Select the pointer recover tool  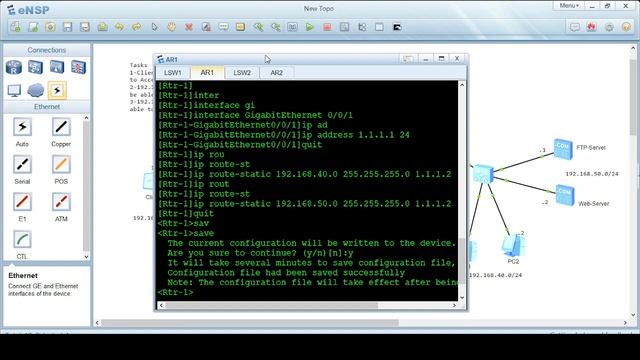[154, 27]
